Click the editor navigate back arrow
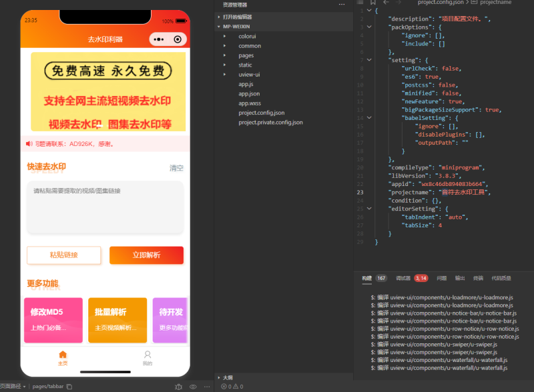 (x=386, y=3)
